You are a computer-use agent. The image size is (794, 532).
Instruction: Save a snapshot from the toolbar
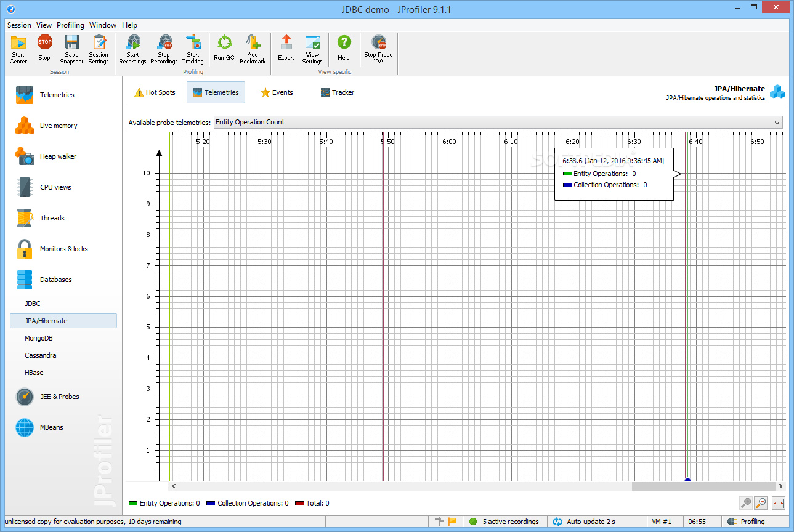point(71,49)
